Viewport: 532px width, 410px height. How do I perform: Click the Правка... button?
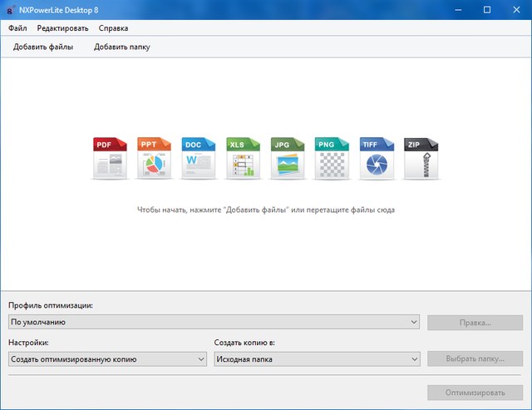(x=475, y=322)
